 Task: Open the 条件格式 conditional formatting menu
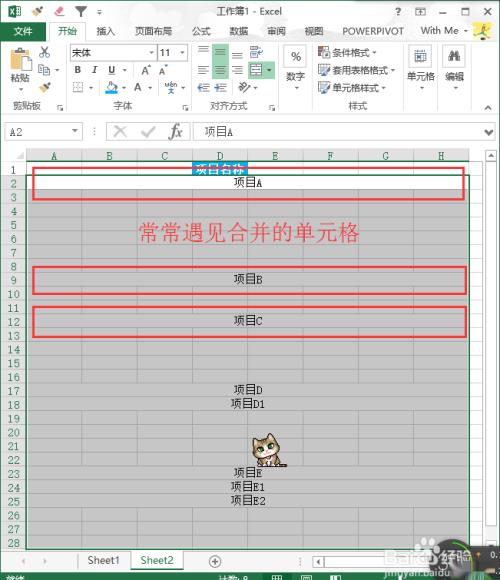click(347, 53)
